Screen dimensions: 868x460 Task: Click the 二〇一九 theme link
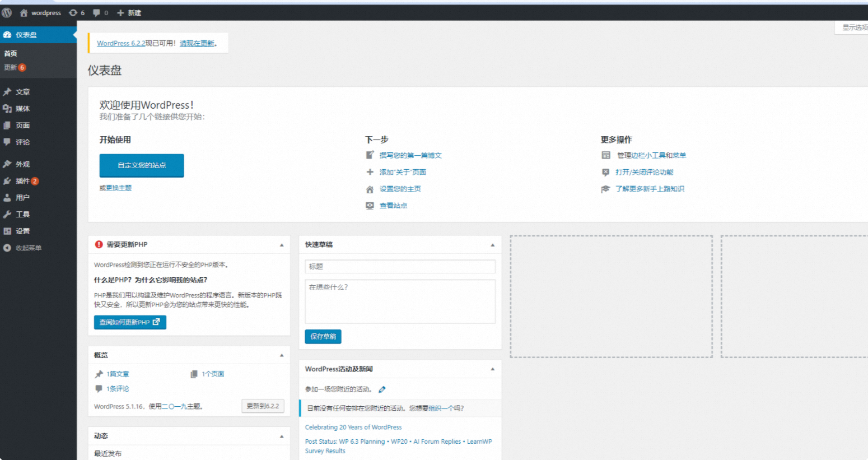175,406
